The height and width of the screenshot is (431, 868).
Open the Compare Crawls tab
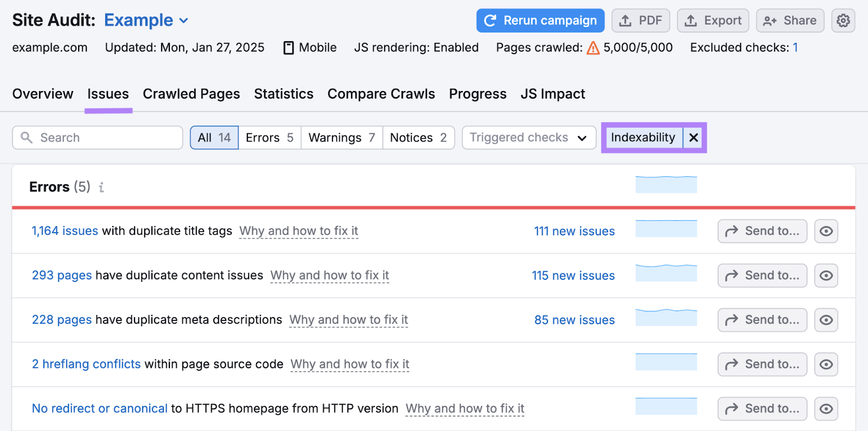click(x=381, y=94)
